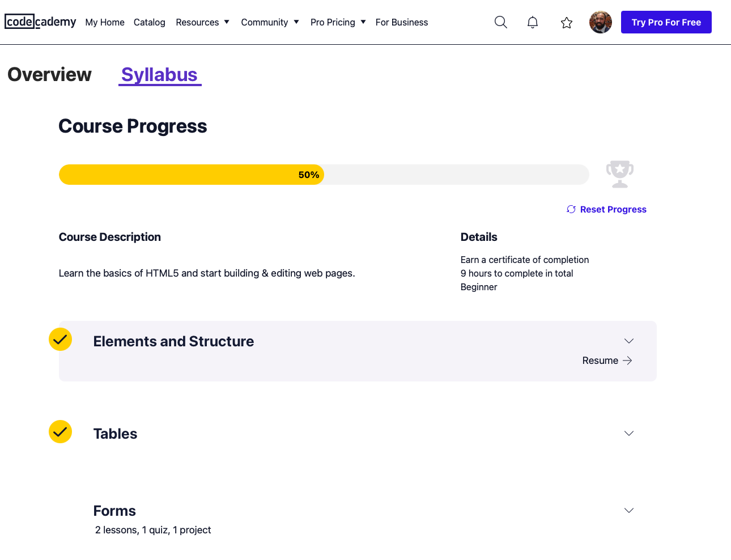731x560 pixels.
Task: Open the notifications bell
Action: (533, 22)
